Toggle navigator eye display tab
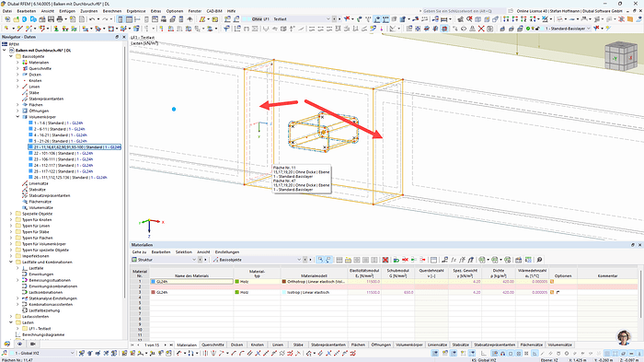The height and width of the screenshot is (362, 644). tap(19, 344)
